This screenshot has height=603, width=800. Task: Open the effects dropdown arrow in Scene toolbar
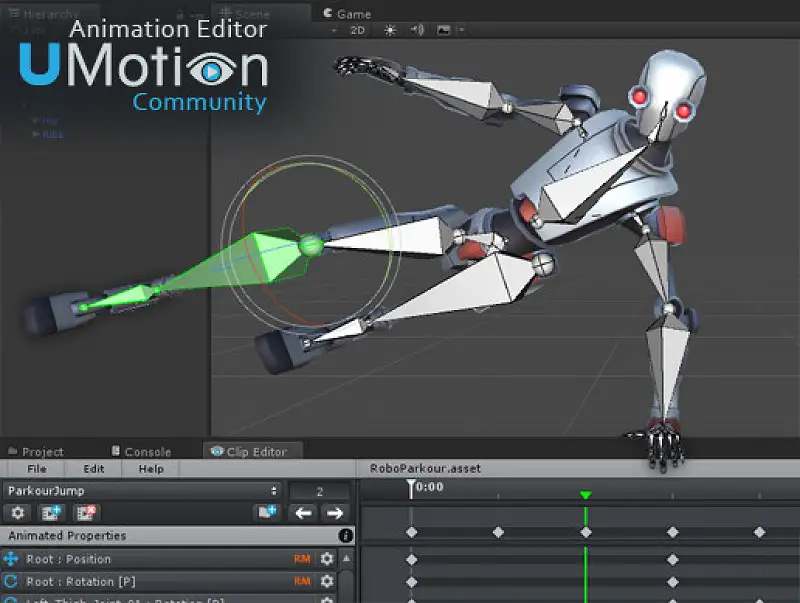click(462, 30)
